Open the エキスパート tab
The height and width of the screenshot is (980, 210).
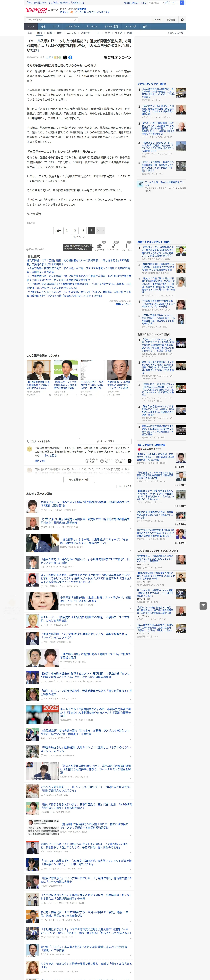point(72,27)
